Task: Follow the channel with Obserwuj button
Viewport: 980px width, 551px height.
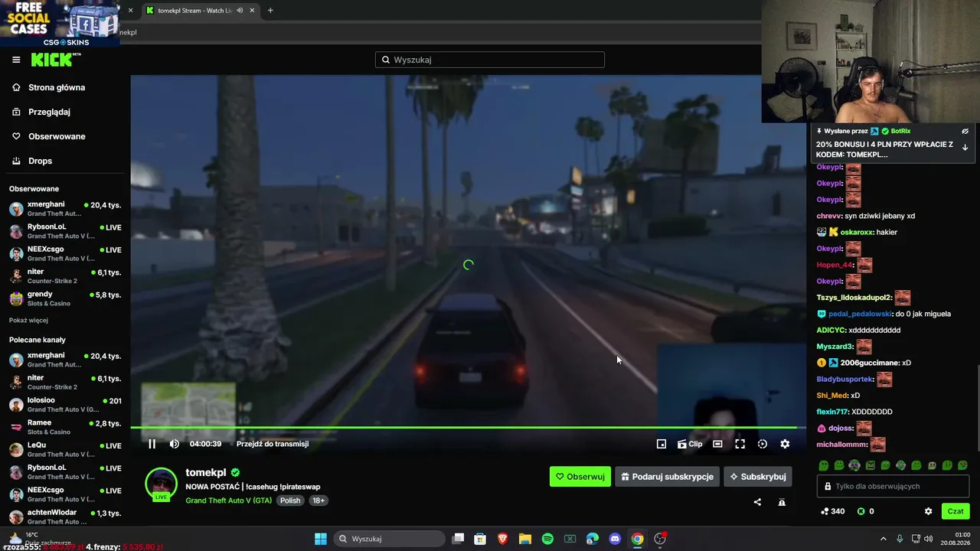Action: 580,477
